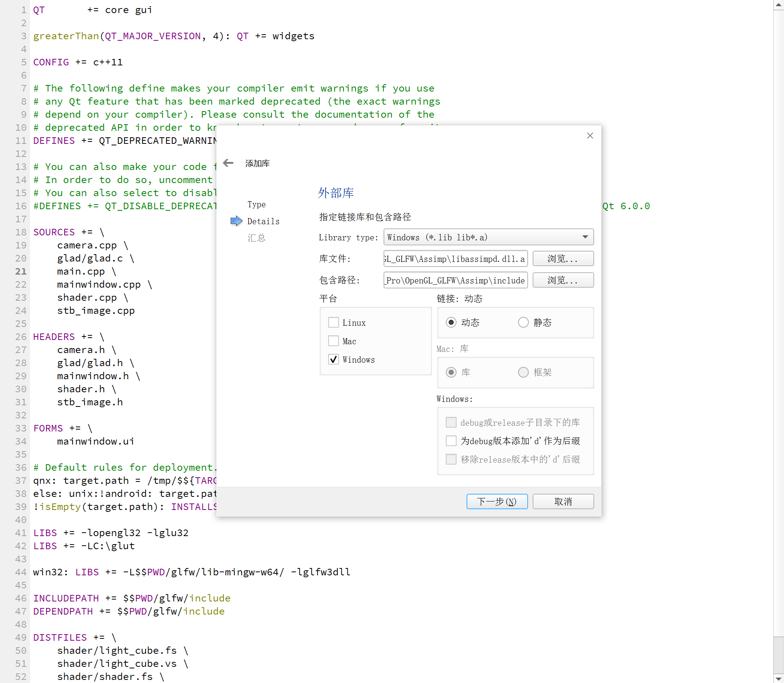Click 'DEPENDPATH += $$PWD/glfw/include' line
784x683 pixels.
(129, 611)
